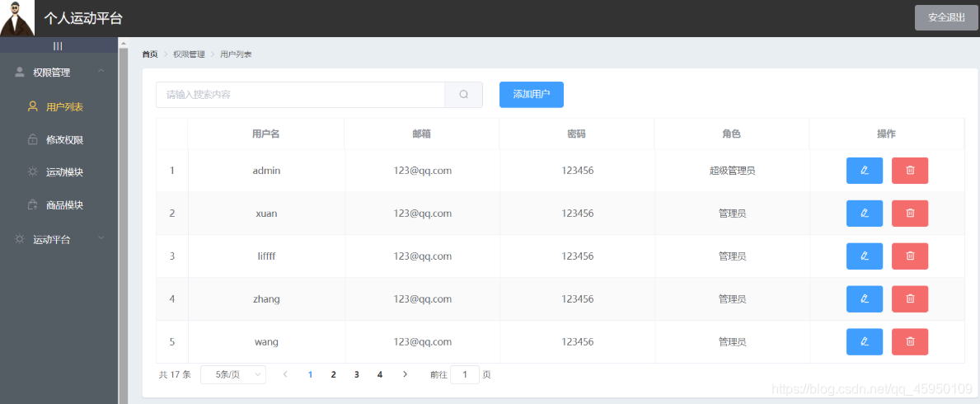Click the 超级管理员 role cell

point(732,170)
